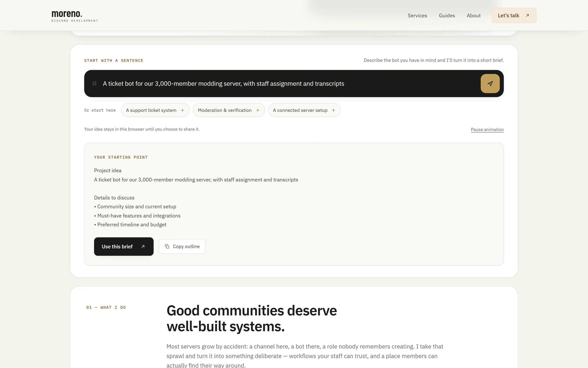Go to the About page

point(473,15)
